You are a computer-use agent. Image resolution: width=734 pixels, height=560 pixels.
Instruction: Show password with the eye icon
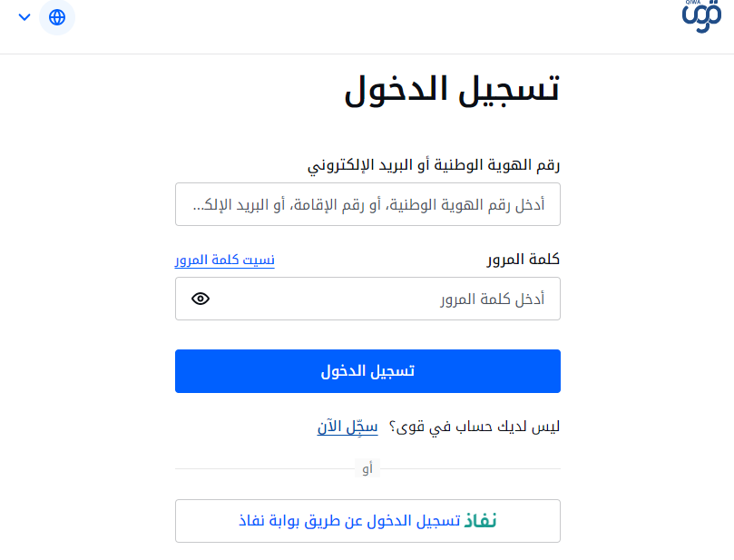tap(201, 299)
